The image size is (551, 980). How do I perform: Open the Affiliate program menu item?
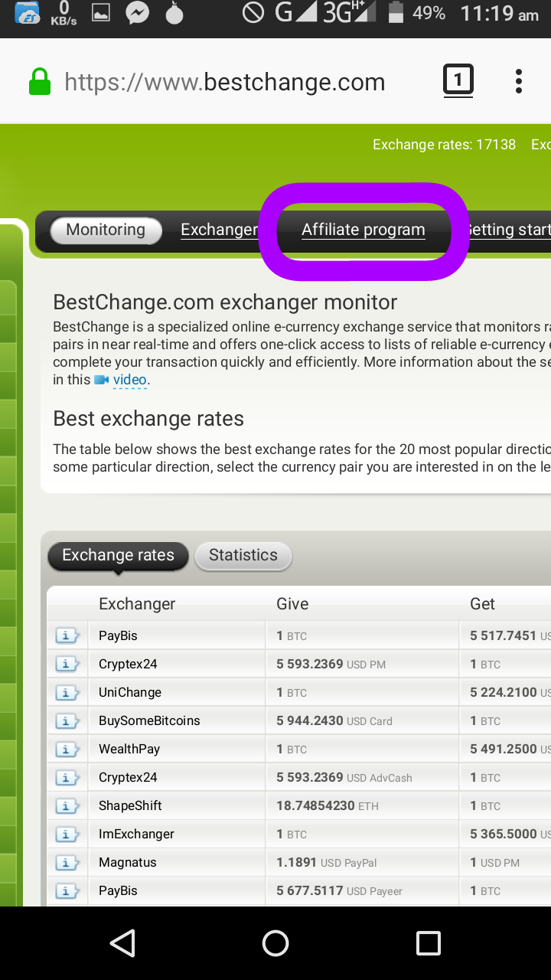363,230
